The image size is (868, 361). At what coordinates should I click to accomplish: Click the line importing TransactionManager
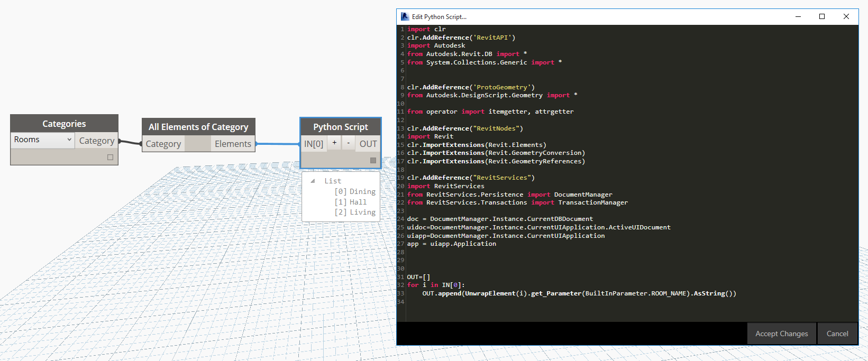(x=517, y=202)
